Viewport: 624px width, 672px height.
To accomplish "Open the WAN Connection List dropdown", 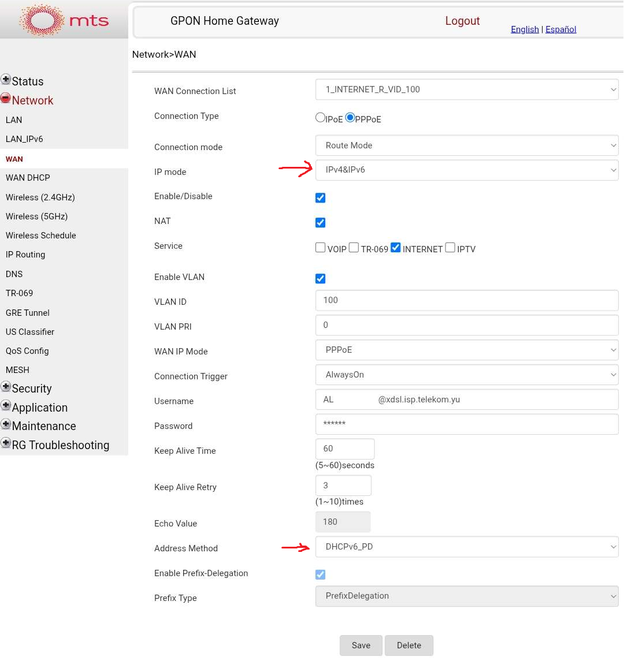I will coord(466,89).
